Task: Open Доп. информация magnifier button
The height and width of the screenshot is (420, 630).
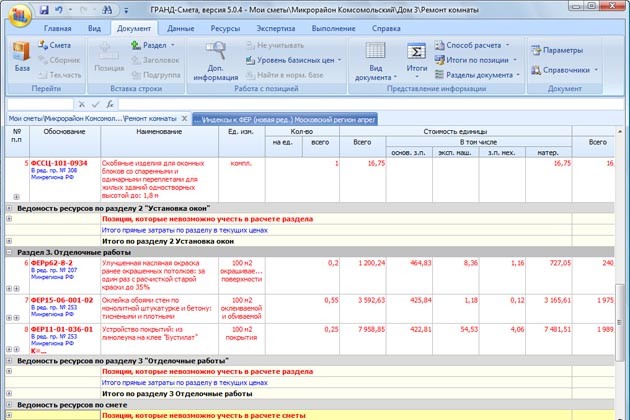Action: (x=215, y=61)
